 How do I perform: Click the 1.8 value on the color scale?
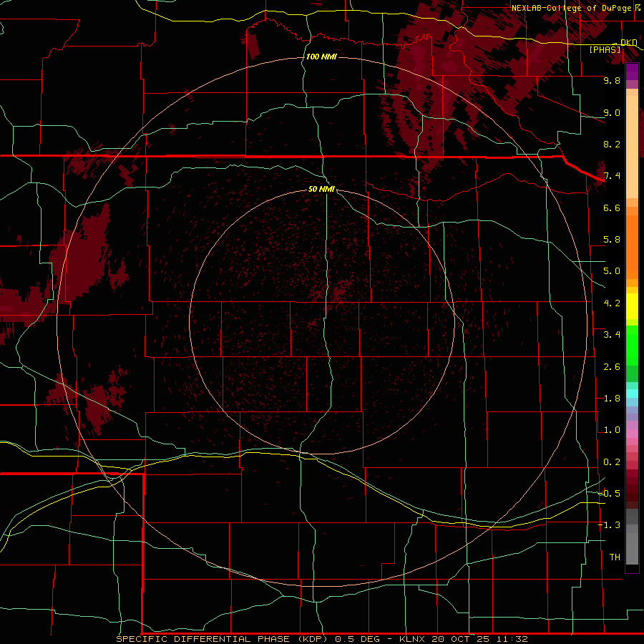coord(612,399)
